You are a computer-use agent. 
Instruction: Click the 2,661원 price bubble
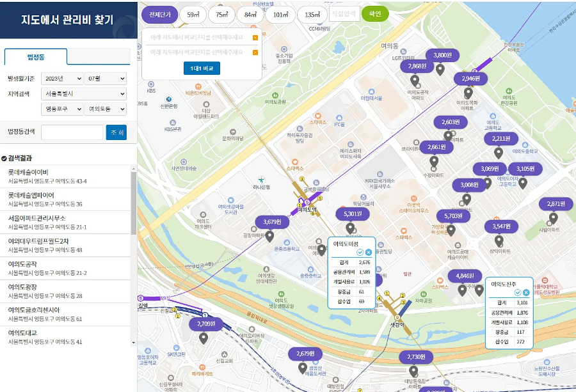[436, 147]
